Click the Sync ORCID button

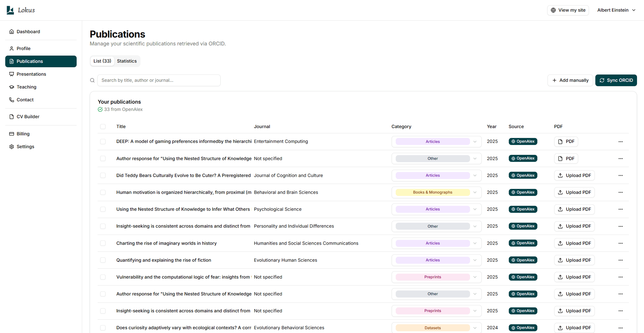point(616,80)
